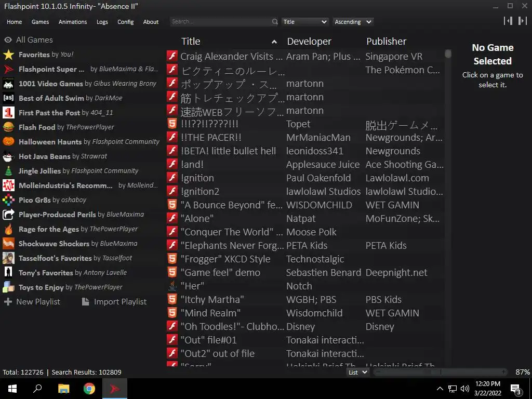Click the zoom slider track at bottom
Viewport: 532px width, 399px height.
tap(441, 372)
